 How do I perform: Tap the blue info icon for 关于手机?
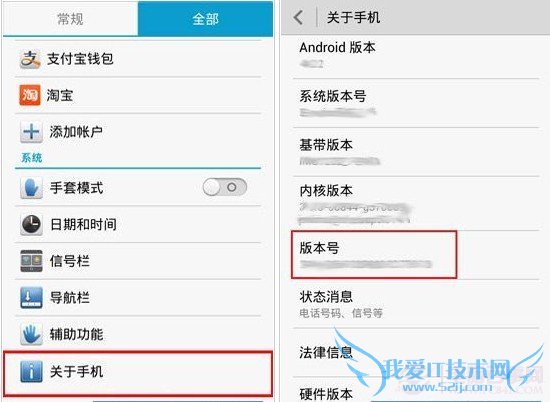31,371
